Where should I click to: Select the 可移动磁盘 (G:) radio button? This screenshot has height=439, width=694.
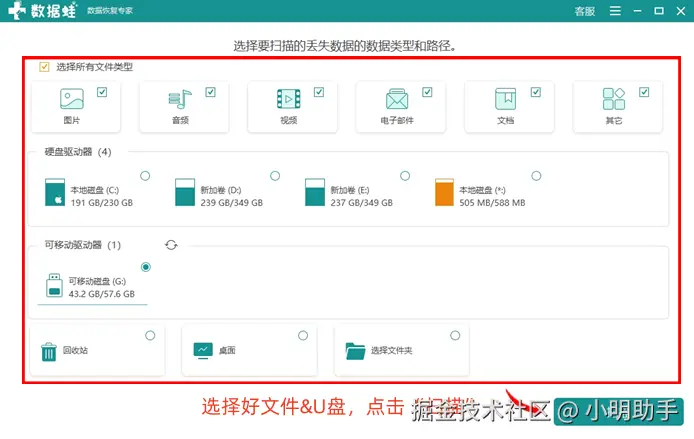coord(146,267)
